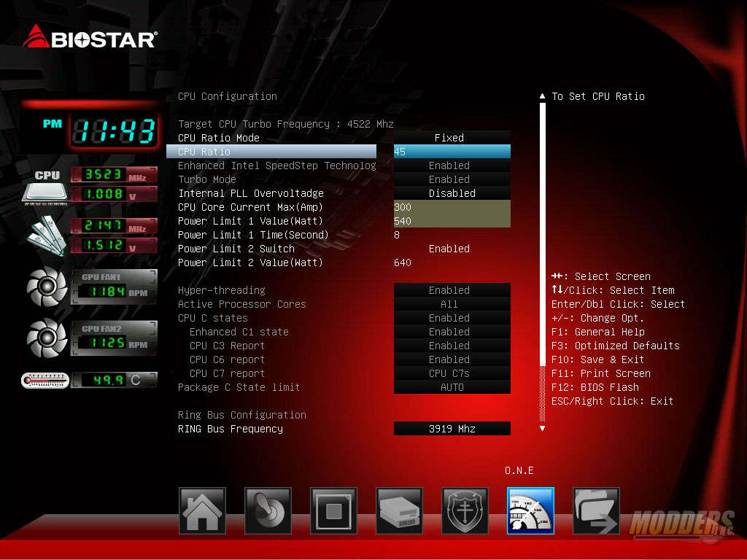Viewport: 747px width, 560px height.
Task: Click 'Target CPU Turbo Frequency : 4522 Mhz' text
Action: [286, 124]
